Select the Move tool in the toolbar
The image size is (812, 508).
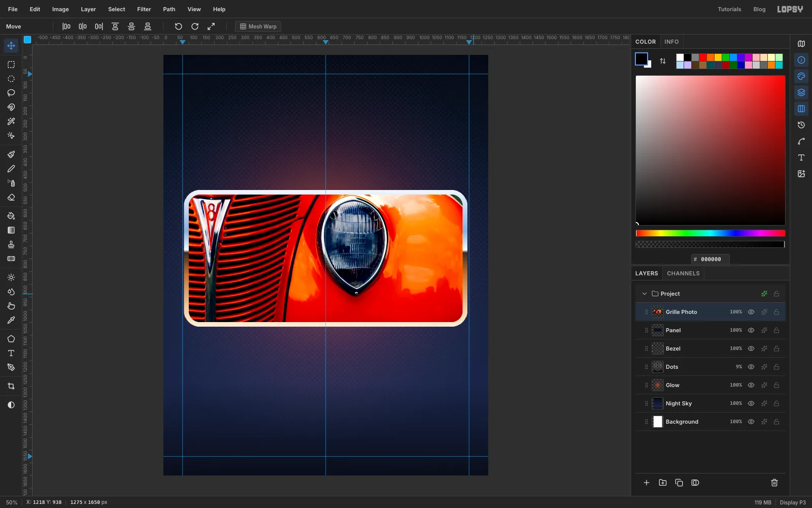point(11,46)
